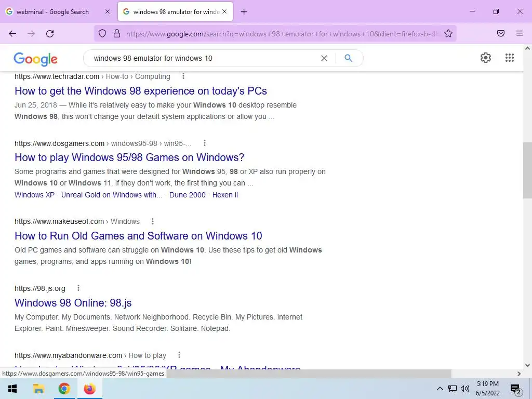Viewport: 532px width, 399px height.
Task: Click the vertical scrollbar thumb
Action: click(x=527, y=170)
